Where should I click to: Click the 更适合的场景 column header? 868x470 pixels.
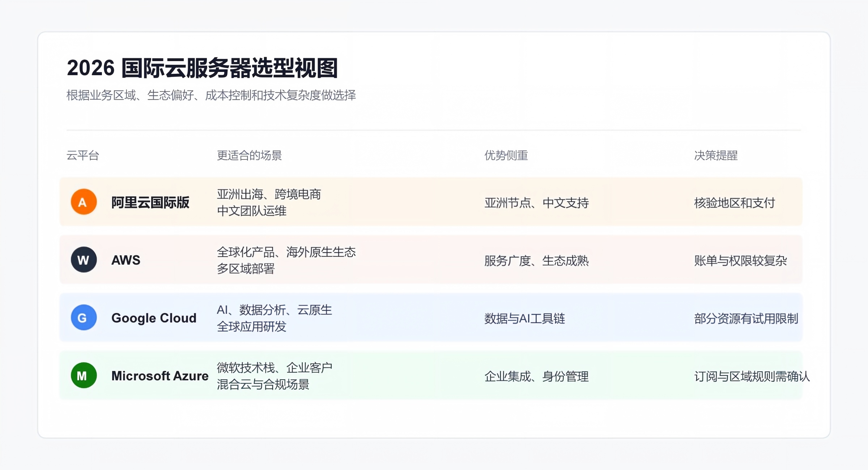[249, 155]
